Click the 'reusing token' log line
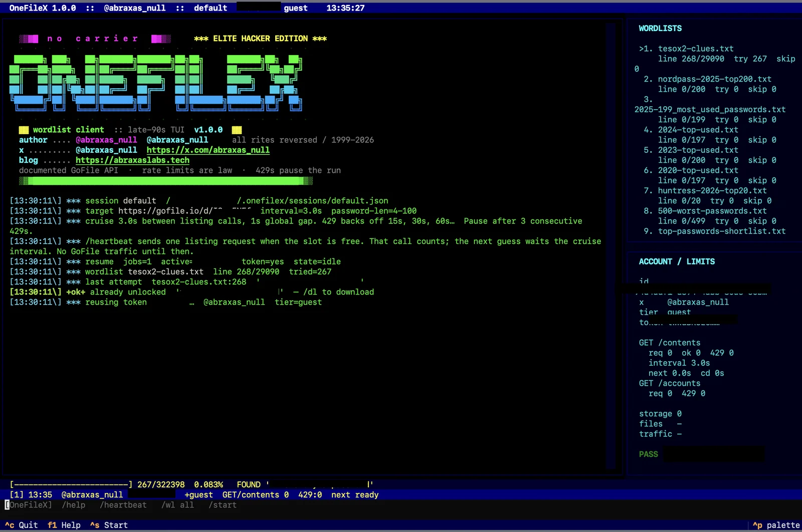This screenshot has width=802, height=532. [165, 303]
